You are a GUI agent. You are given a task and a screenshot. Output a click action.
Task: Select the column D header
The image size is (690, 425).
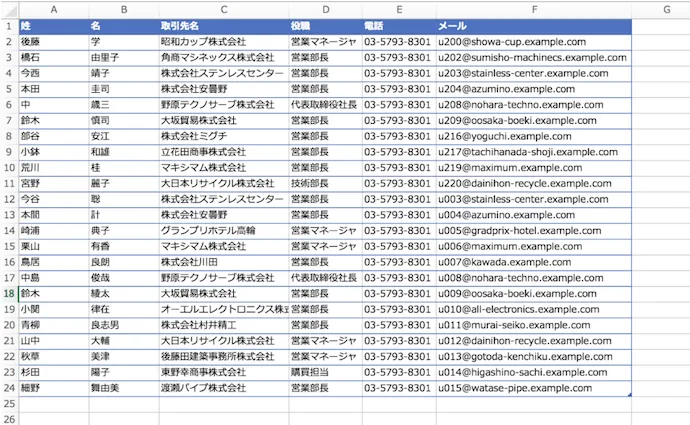pos(325,8)
